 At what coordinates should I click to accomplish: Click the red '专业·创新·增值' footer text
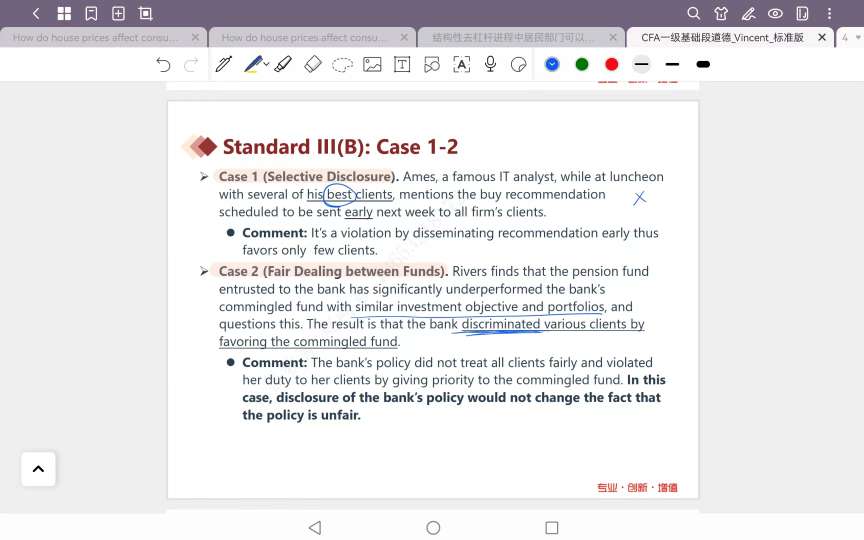[x=637, y=488]
